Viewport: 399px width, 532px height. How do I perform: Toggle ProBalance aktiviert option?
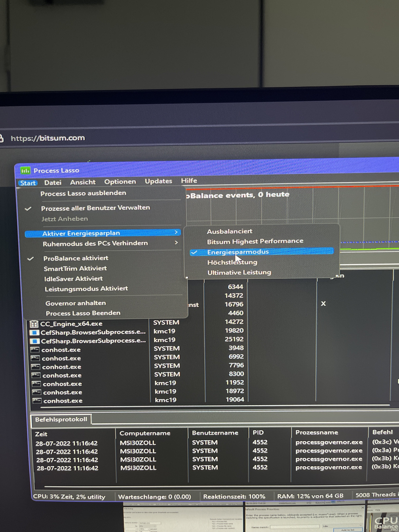tap(75, 258)
